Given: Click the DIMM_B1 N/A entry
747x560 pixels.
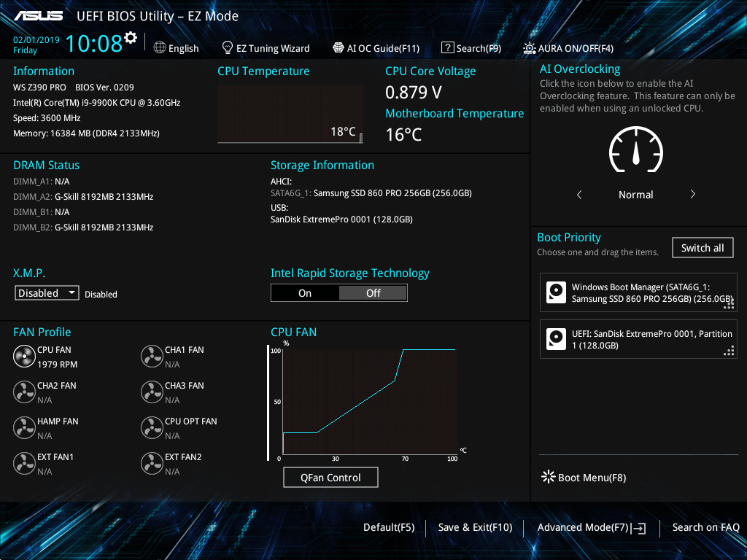Looking at the screenshot, I should pos(42,212).
